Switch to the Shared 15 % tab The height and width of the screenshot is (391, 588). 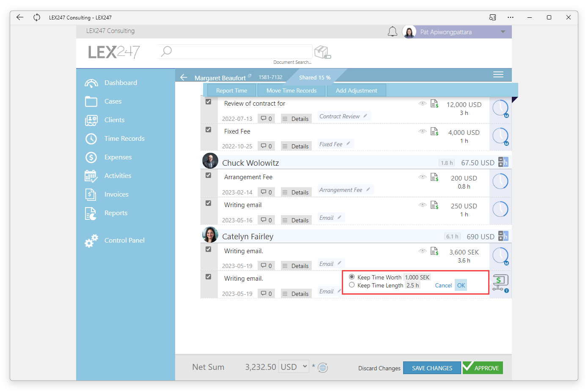[x=315, y=77]
